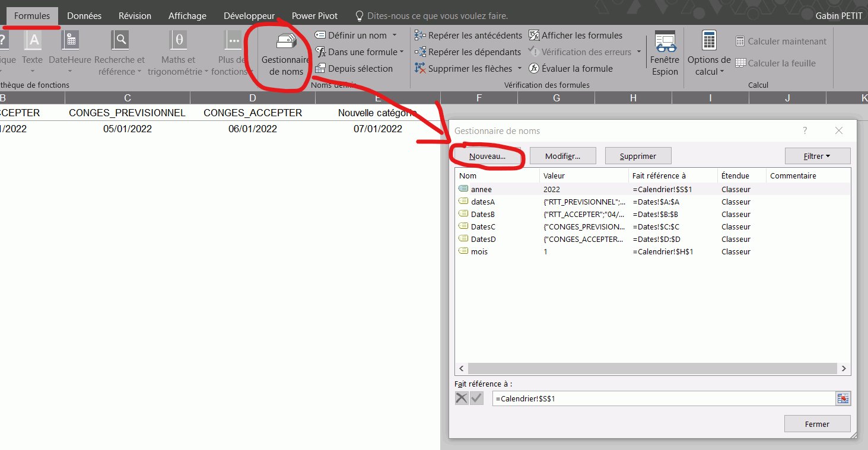Click the Fermer button

817,424
